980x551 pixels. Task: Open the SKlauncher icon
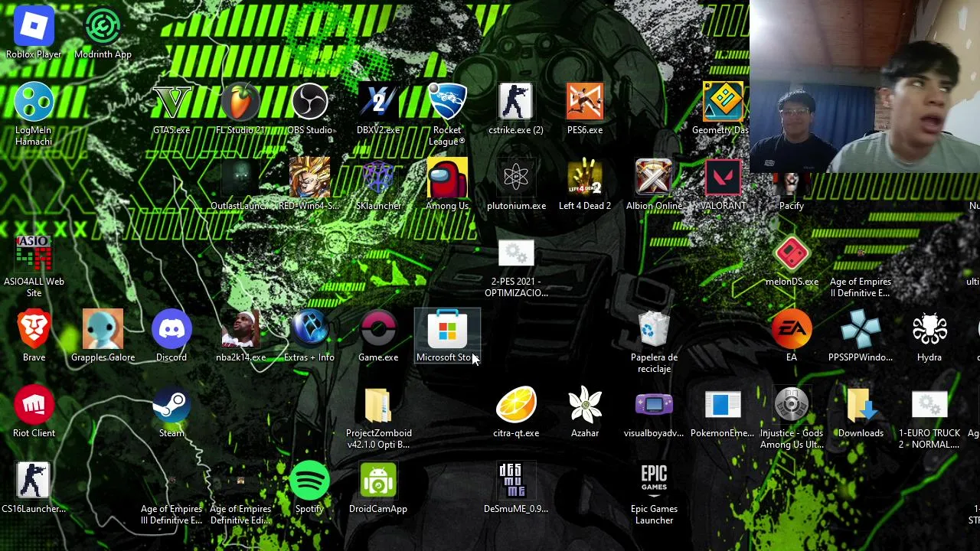378,178
